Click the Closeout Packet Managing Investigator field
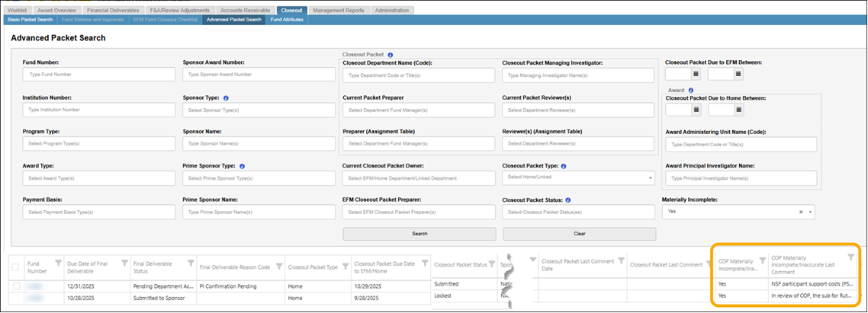 click(x=578, y=75)
